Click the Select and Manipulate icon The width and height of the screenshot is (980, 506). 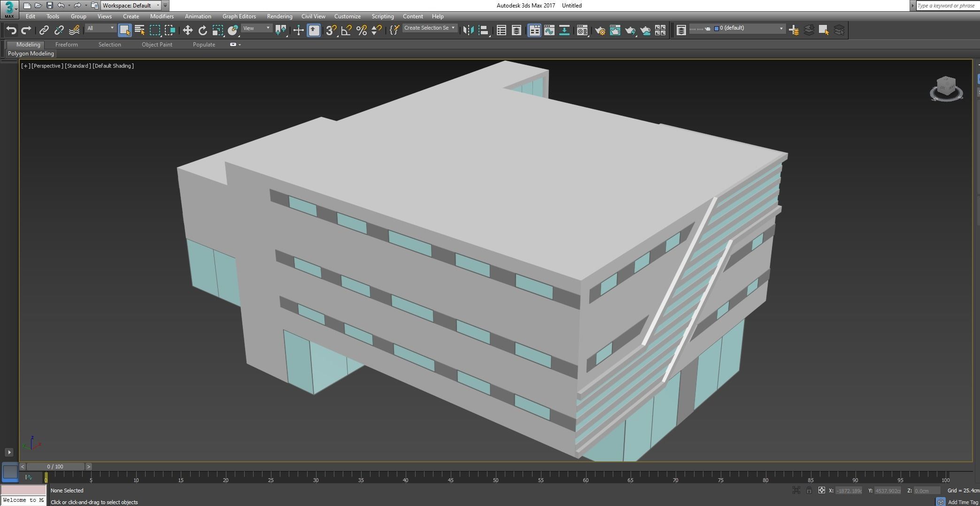pos(298,30)
